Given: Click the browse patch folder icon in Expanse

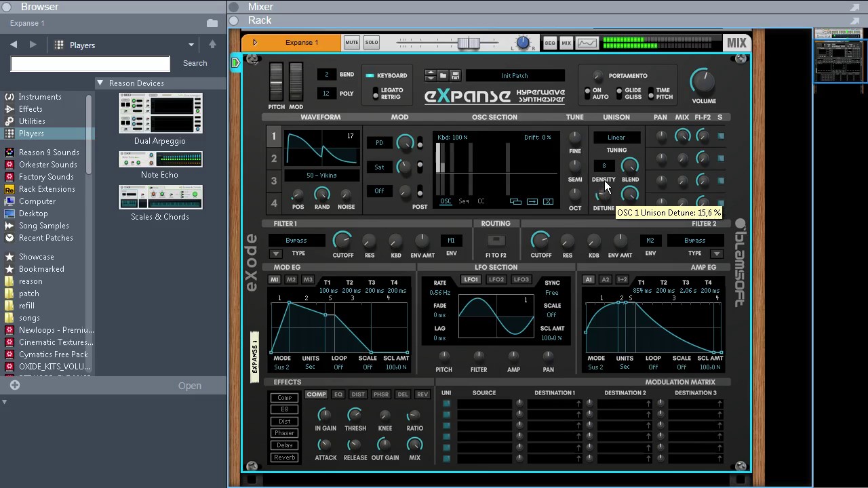Looking at the screenshot, I should pyautogui.click(x=443, y=75).
